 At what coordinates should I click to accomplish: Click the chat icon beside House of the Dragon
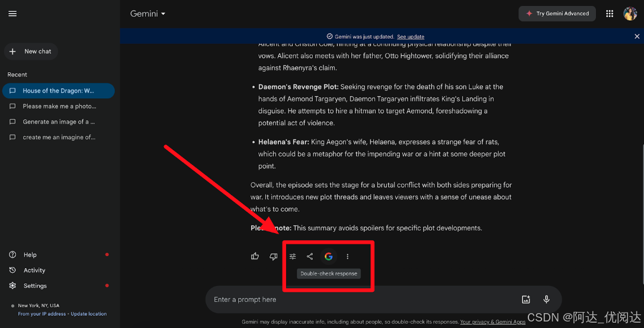[x=12, y=91]
